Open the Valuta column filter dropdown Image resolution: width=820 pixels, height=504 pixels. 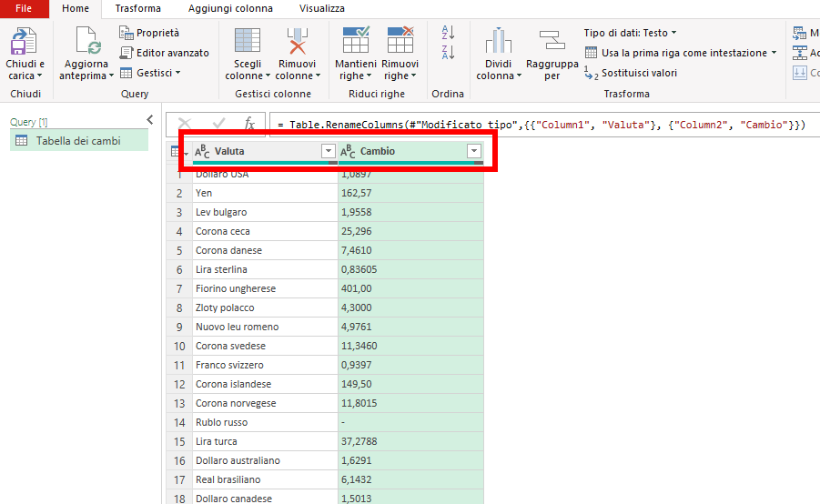coord(328,151)
